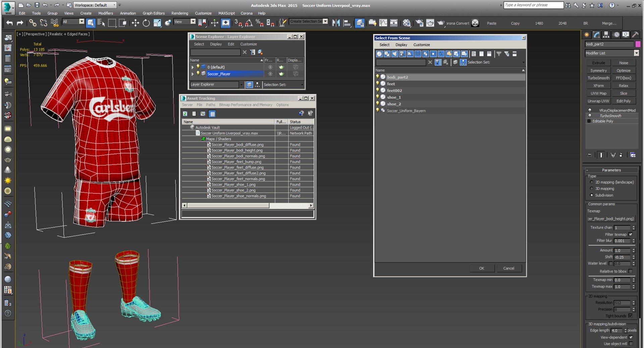Screen dimensions: 644x348
Task: Open Paths menu in Asset Tracking
Action: (211, 105)
